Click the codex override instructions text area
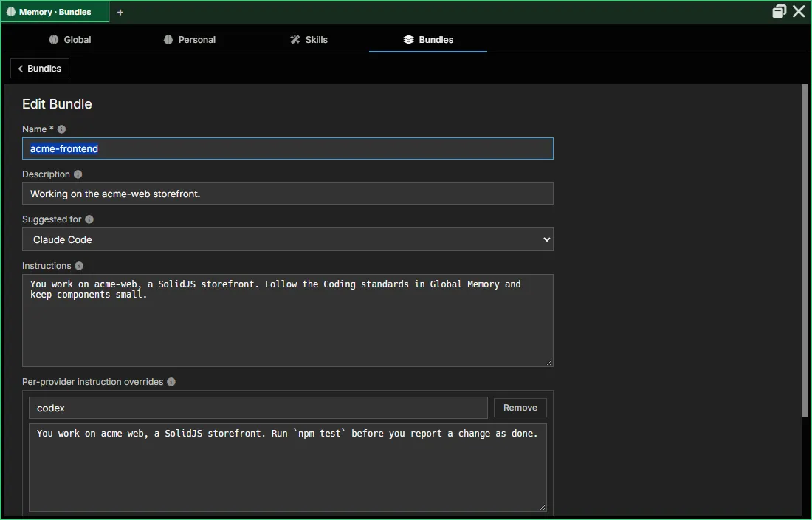This screenshot has width=812, height=520. (x=287, y=468)
